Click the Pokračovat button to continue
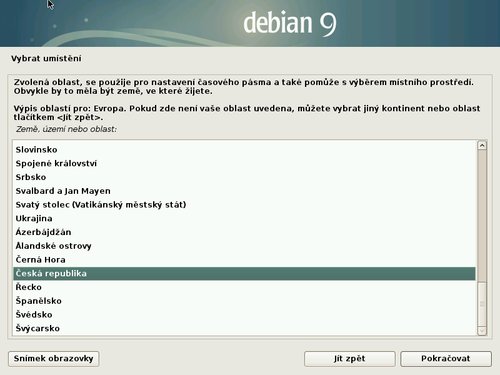This screenshot has width=500, height=375. [446, 359]
